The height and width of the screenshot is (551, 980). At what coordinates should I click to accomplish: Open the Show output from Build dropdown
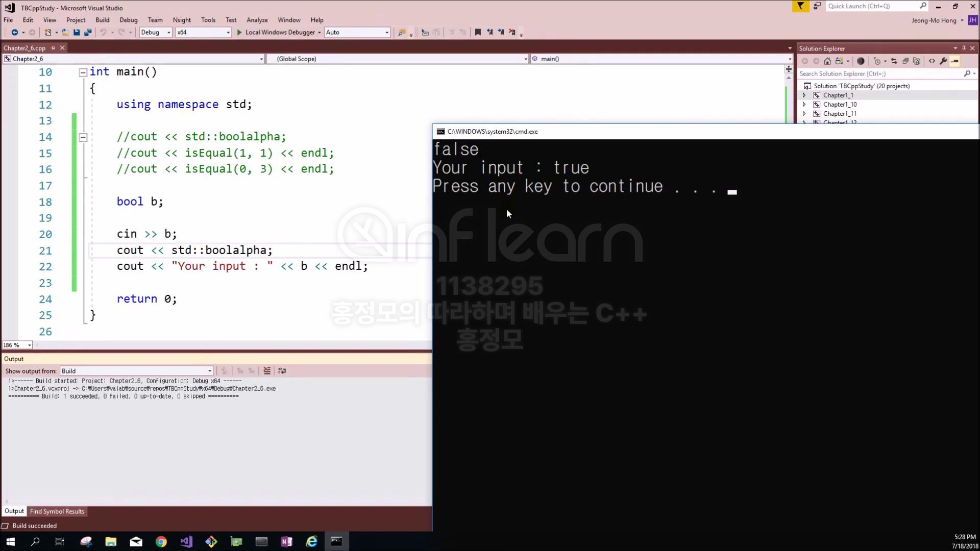point(209,371)
